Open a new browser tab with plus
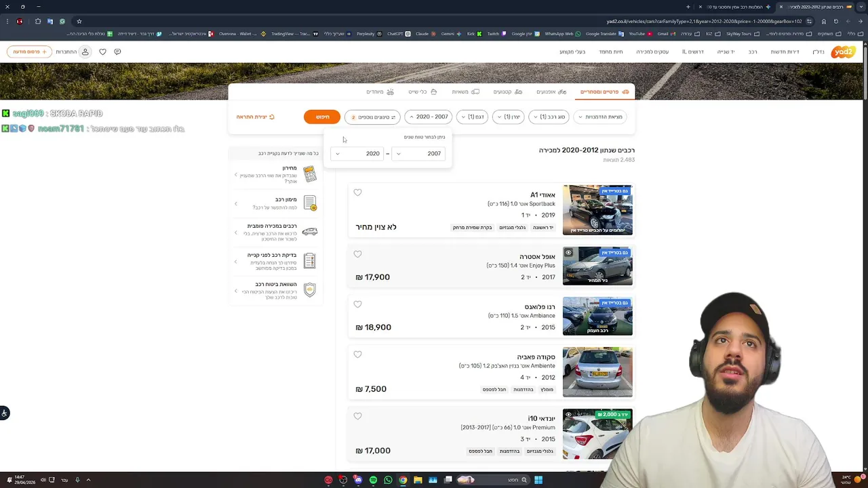Screen dimensions: 868x488 [688, 7]
